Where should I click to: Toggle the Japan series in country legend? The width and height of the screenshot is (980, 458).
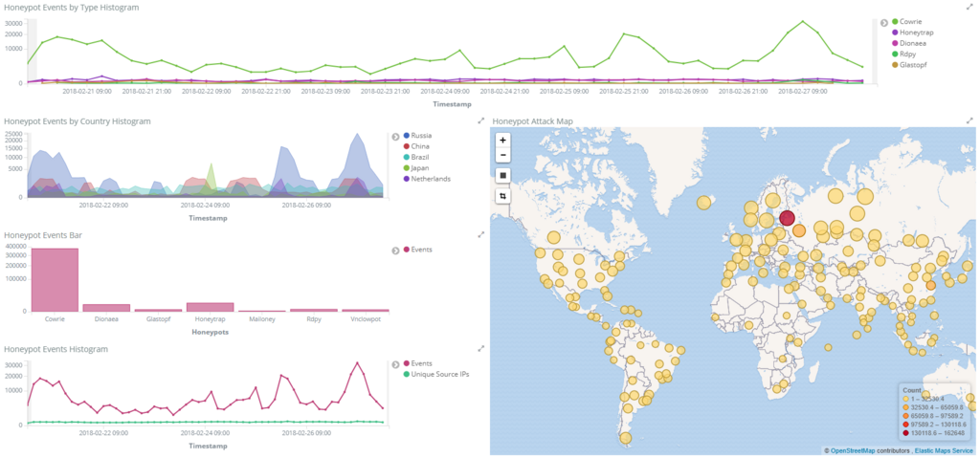point(417,167)
